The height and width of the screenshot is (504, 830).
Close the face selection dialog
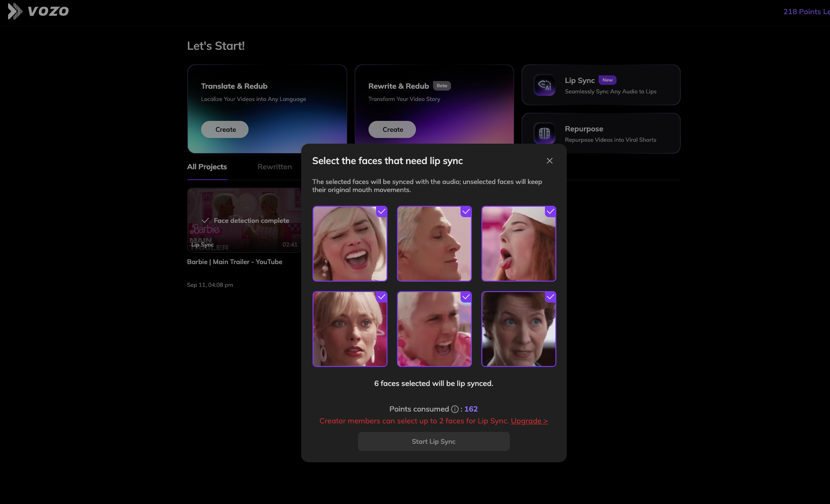[549, 161]
